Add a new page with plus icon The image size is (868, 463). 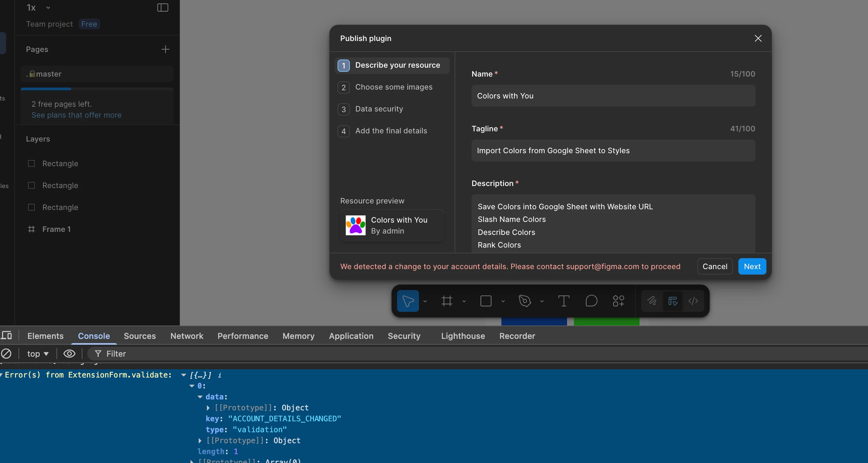pyautogui.click(x=165, y=49)
